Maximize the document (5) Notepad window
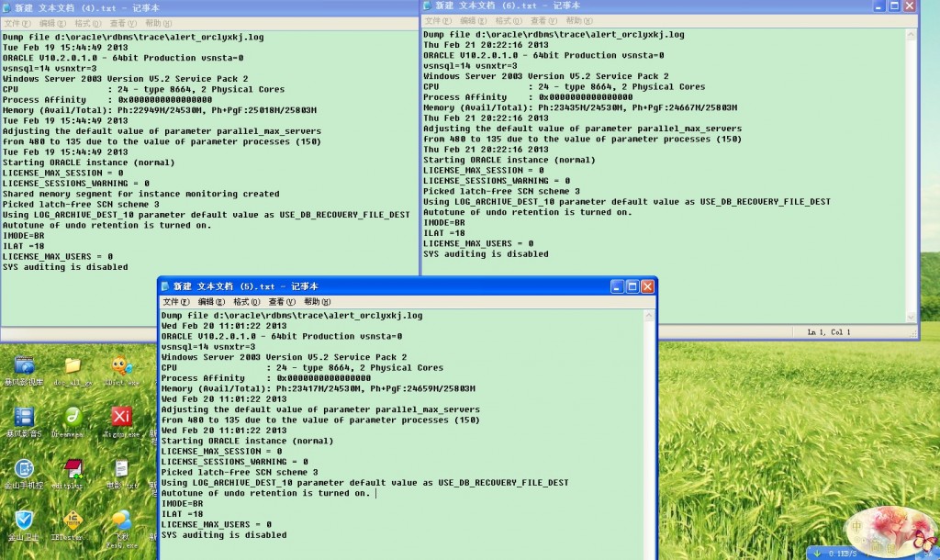 632,286
